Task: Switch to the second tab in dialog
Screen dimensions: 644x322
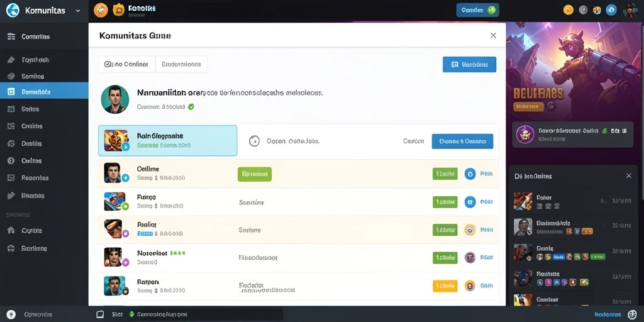Action: 181,65
